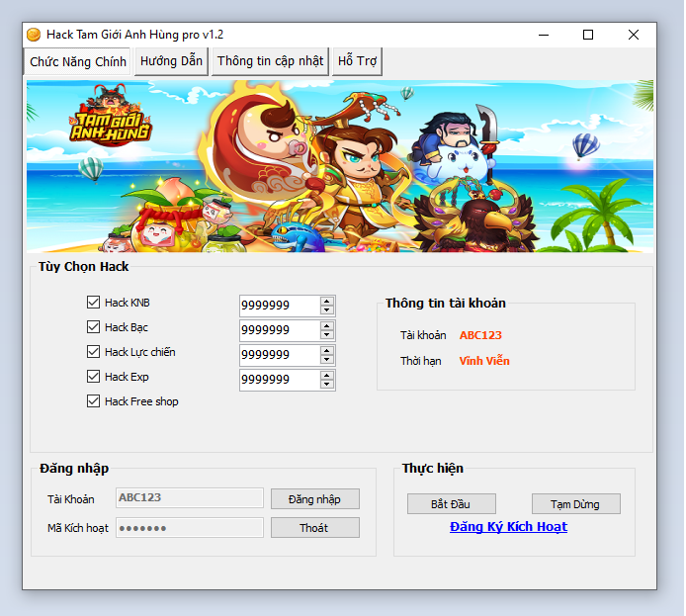
Task: Minimize the hack tool window
Action: tap(543, 35)
